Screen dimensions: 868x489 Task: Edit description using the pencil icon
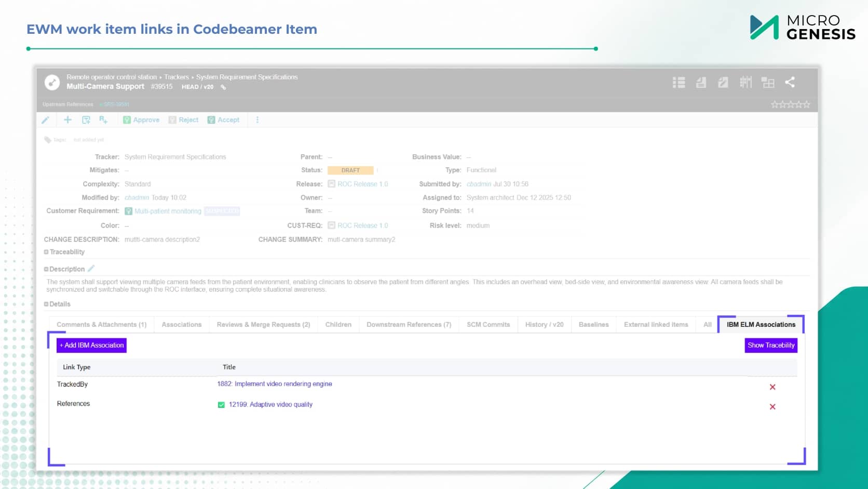(91, 269)
